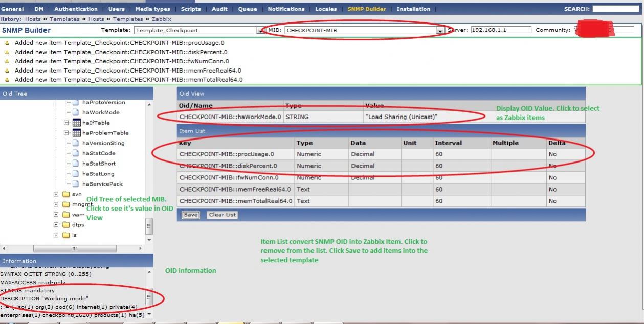Click the Information panel scrollbar thumb

pos(149,296)
